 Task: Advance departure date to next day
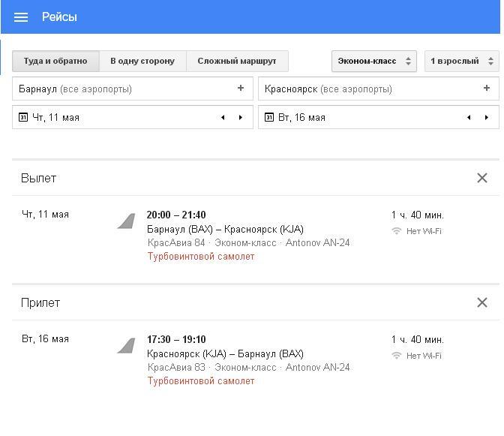tap(241, 117)
